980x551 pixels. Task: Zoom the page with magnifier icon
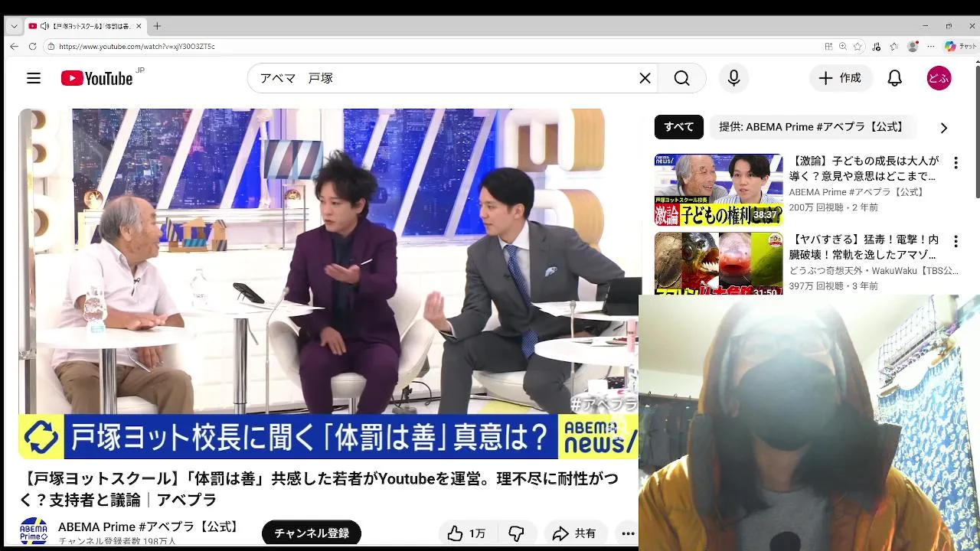(x=843, y=47)
